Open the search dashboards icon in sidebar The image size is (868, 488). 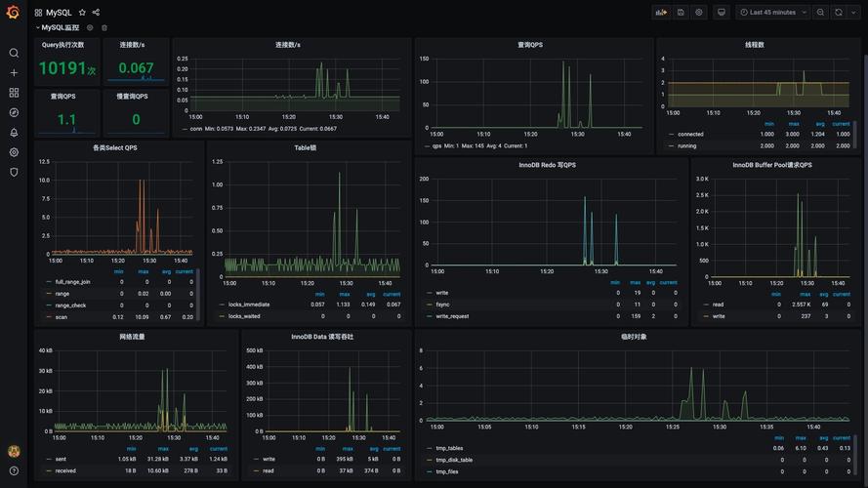click(x=14, y=53)
